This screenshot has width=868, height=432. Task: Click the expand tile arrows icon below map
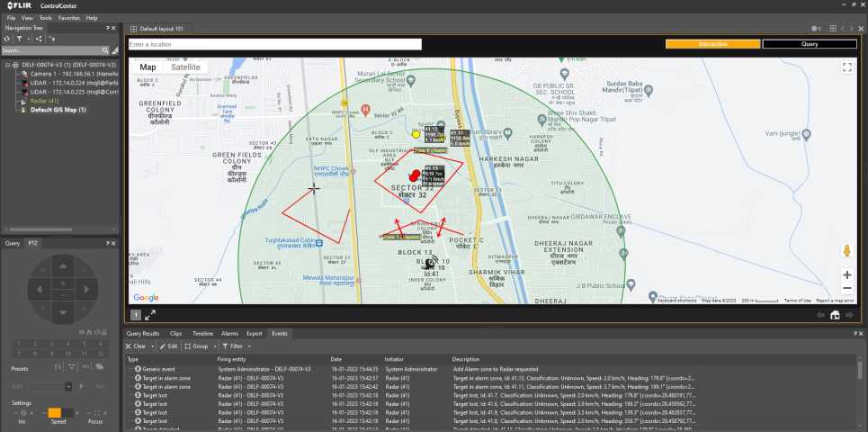(150, 315)
